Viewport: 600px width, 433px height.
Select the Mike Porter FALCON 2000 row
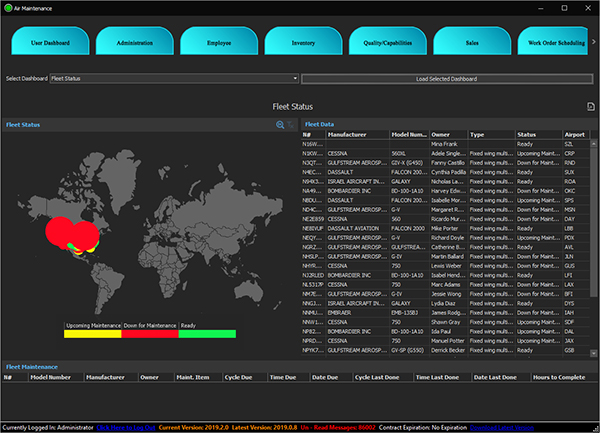445,228
